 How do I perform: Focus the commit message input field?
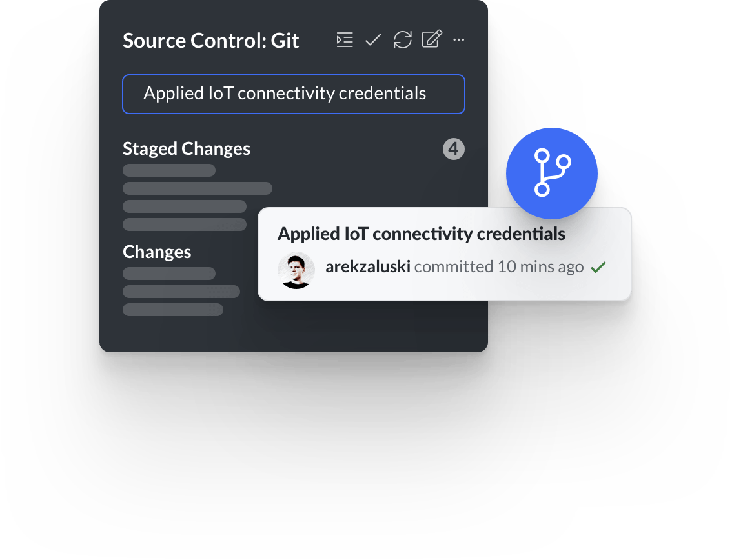(294, 94)
